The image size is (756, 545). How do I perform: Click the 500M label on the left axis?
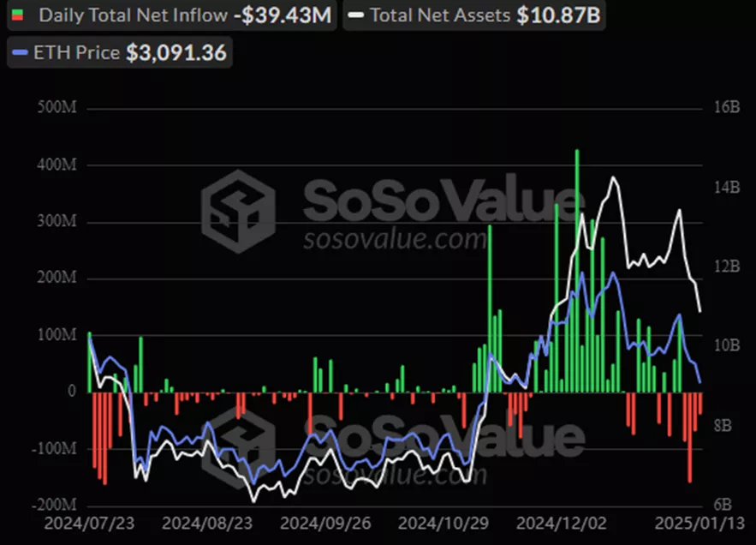pos(56,108)
